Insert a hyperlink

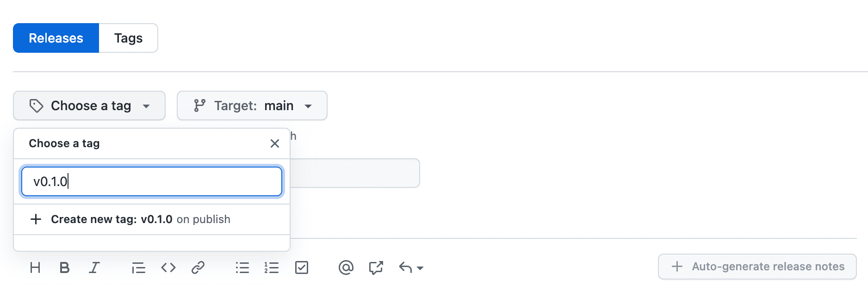point(198,267)
